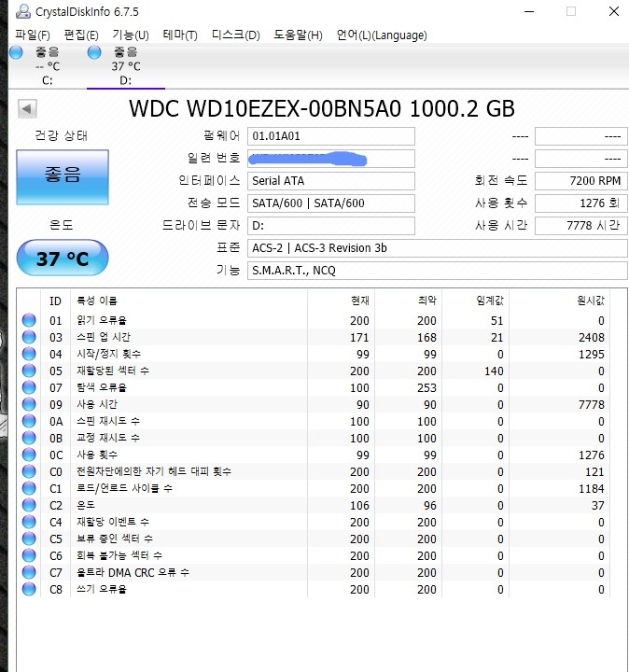Select the 스핀 업 시간 row text
629x672 pixels.
click(104, 337)
